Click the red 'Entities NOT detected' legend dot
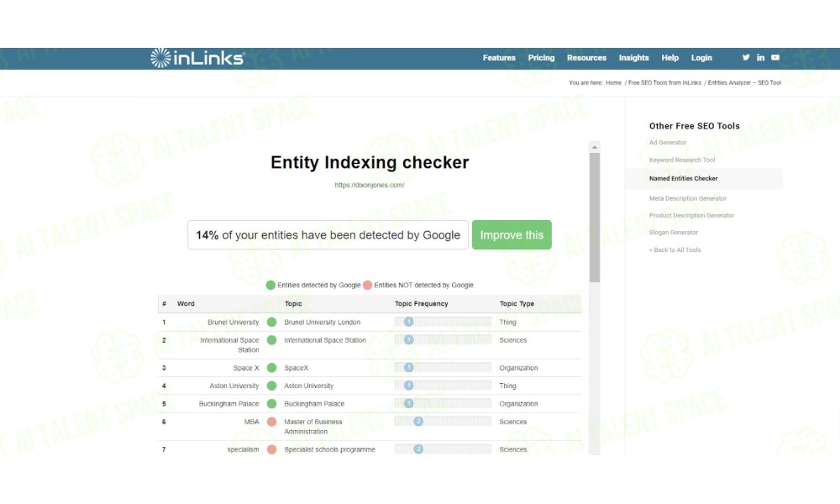Screen dimensions: 840x504 [x=368, y=285]
